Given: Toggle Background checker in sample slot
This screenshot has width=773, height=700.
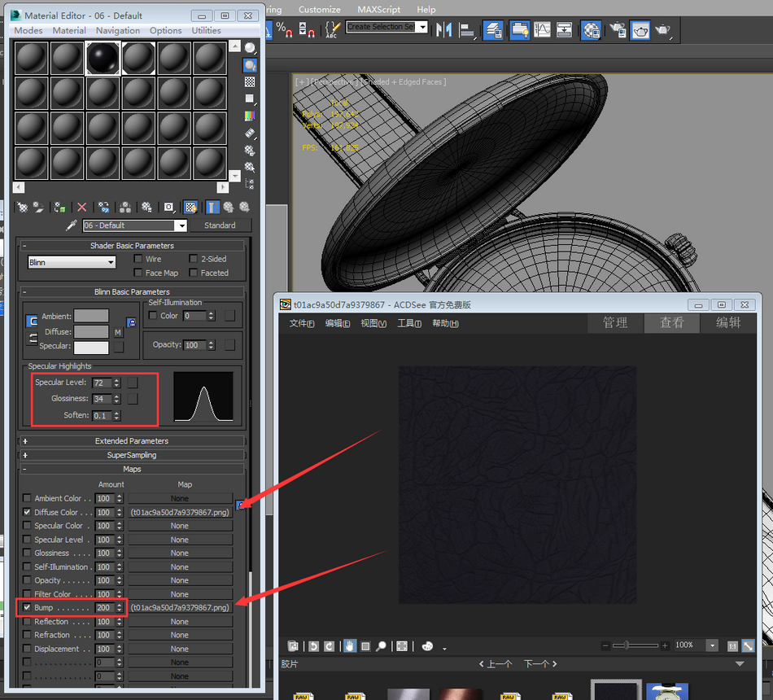Looking at the screenshot, I should coord(250,81).
